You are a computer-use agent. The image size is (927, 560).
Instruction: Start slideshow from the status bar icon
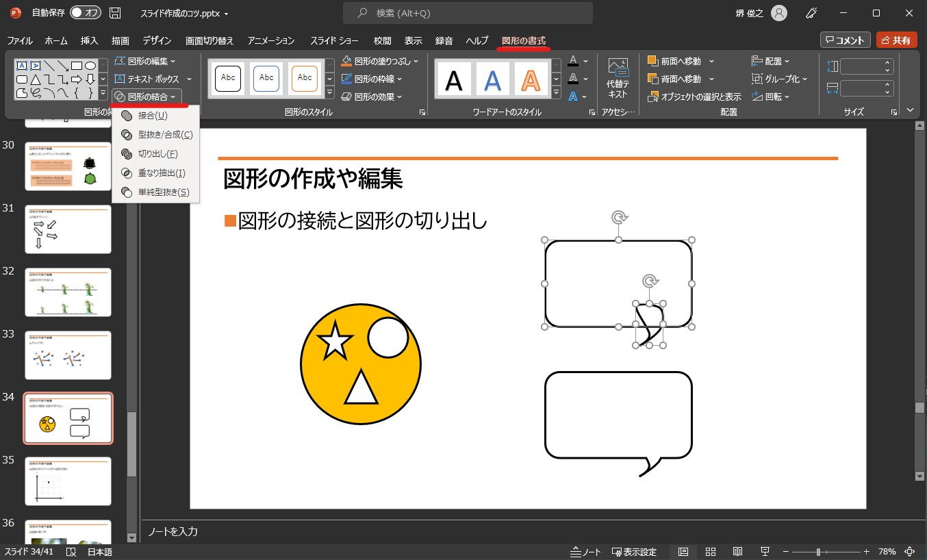(765, 552)
